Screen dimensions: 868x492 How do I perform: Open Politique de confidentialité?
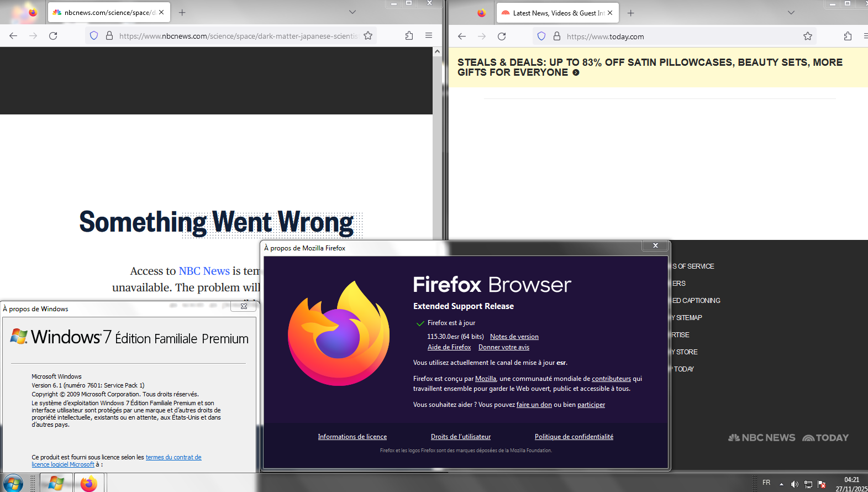574,437
